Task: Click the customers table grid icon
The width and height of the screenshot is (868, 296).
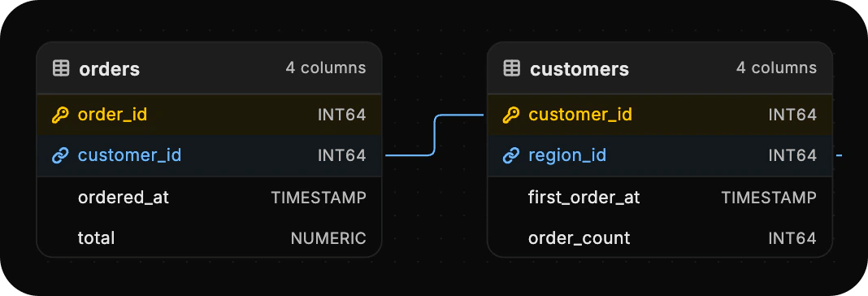Action: coord(511,69)
